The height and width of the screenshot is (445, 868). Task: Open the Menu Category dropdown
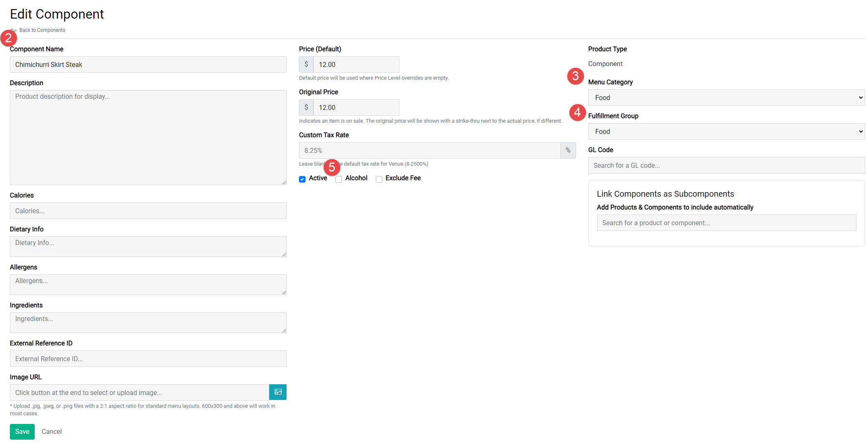coord(726,98)
